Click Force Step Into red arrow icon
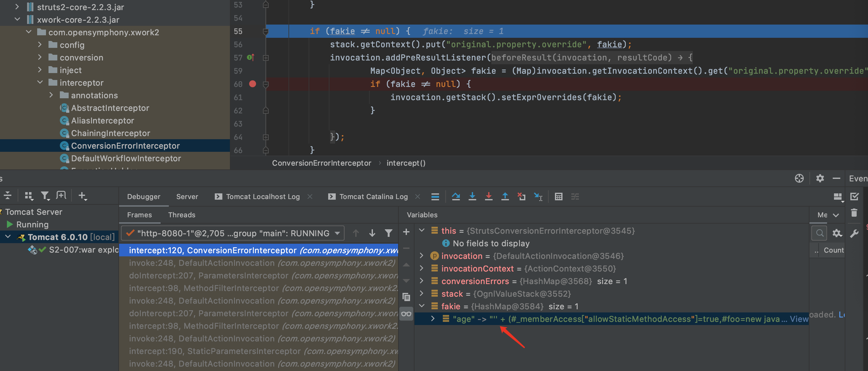The width and height of the screenshot is (868, 371). click(x=488, y=197)
